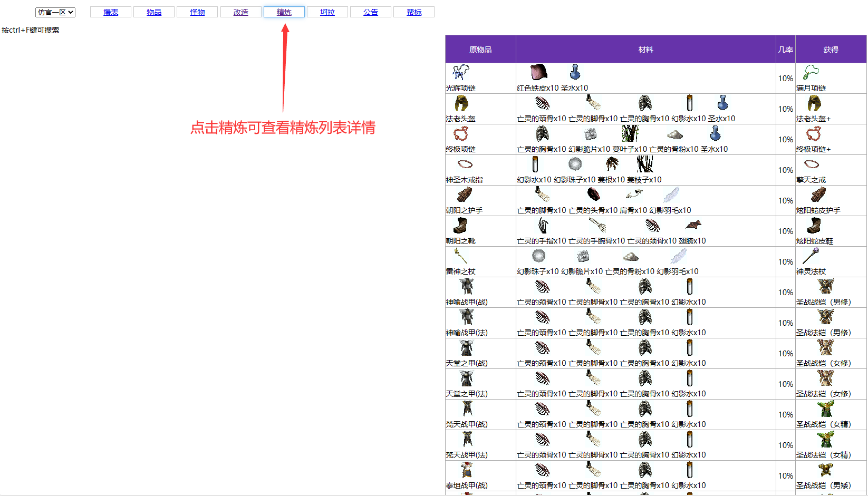Image resolution: width=868 pixels, height=496 pixels.
Task: Click the 原物品 column header
Action: [480, 49]
